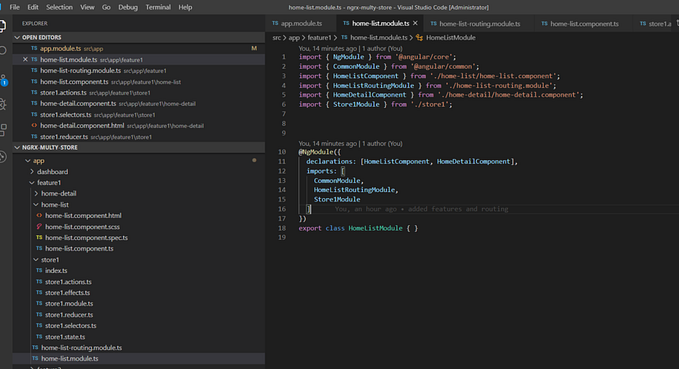Open the View menu
The width and height of the screenshot is (679, 369).
tap(87, 7)
